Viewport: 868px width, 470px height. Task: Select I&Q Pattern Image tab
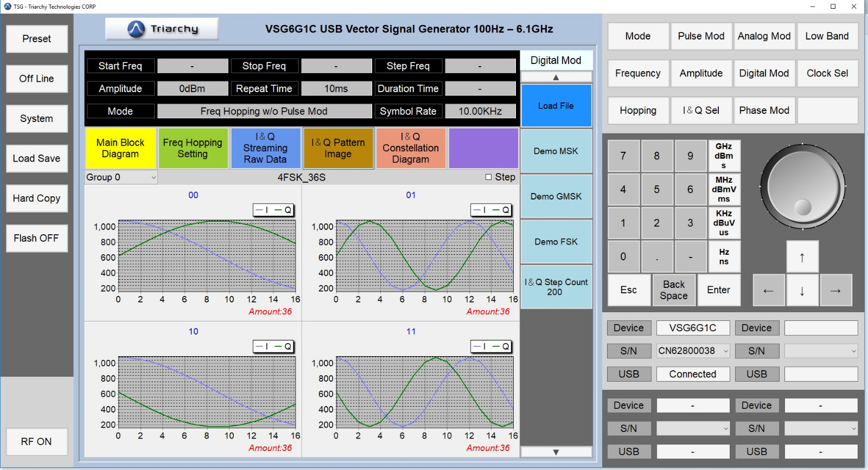pos(338,148)
